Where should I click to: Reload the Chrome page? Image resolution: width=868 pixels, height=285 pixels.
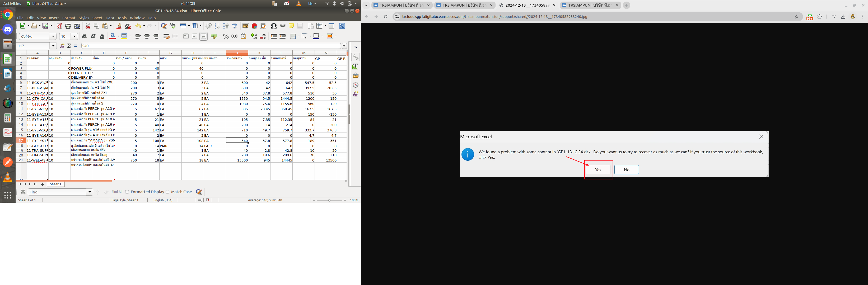[385, 16]
